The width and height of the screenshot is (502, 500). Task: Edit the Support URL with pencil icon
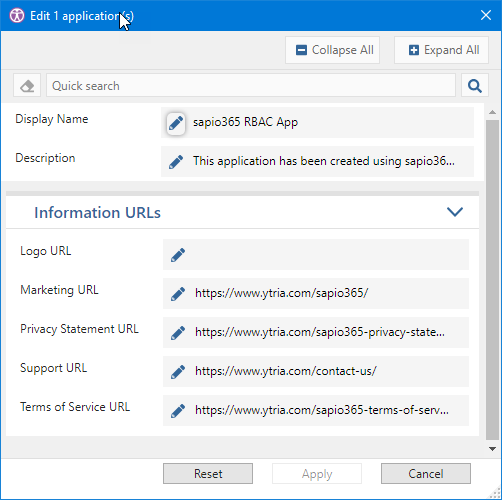point(178,372)
